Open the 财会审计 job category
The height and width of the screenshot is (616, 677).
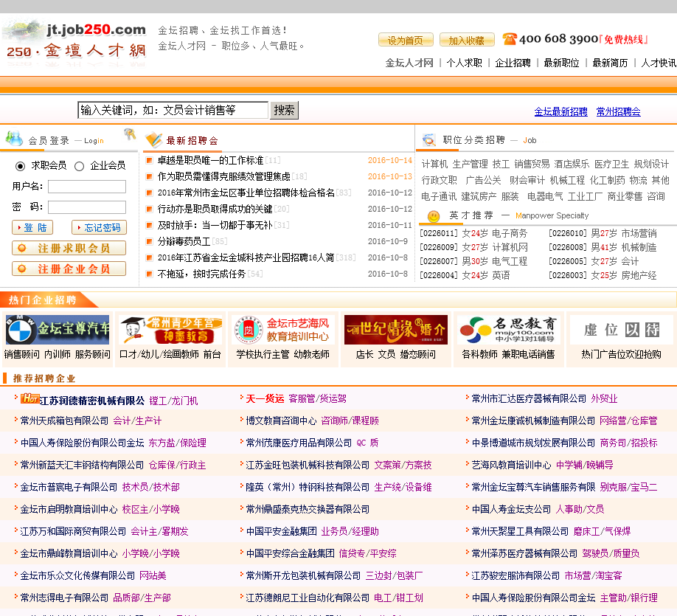(x=527, y=180)
